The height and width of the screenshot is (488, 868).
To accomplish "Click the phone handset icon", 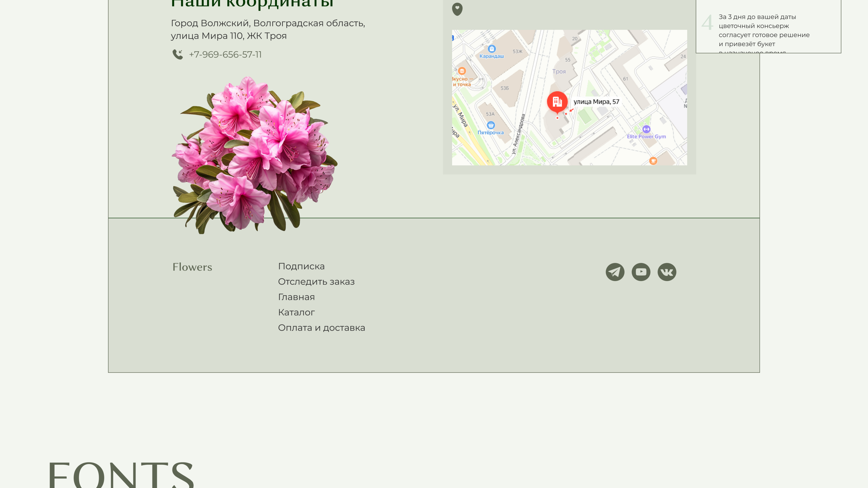I will click(x=178, y=54).
